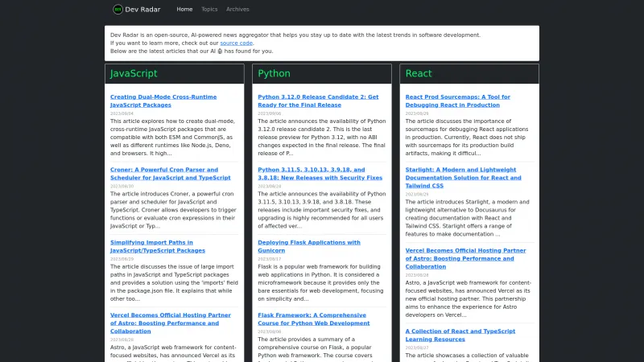Viewport: 644px width, 362px height.
Task: Open React Prod Sourcemaps article
Action: 457,101
